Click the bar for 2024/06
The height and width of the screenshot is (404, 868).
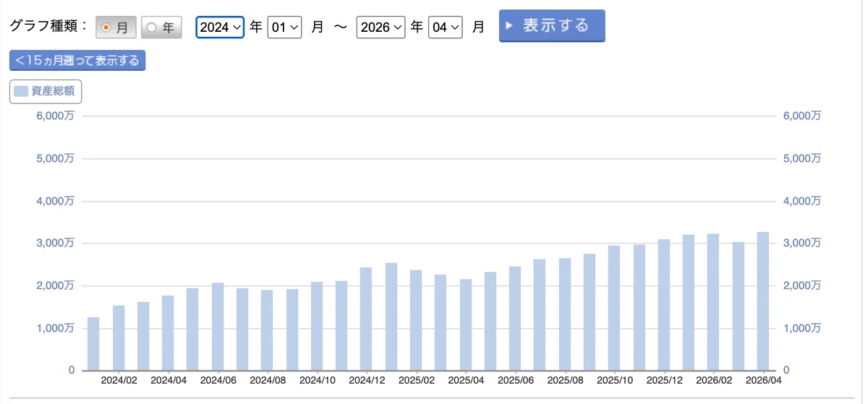[x=218, y=327]
